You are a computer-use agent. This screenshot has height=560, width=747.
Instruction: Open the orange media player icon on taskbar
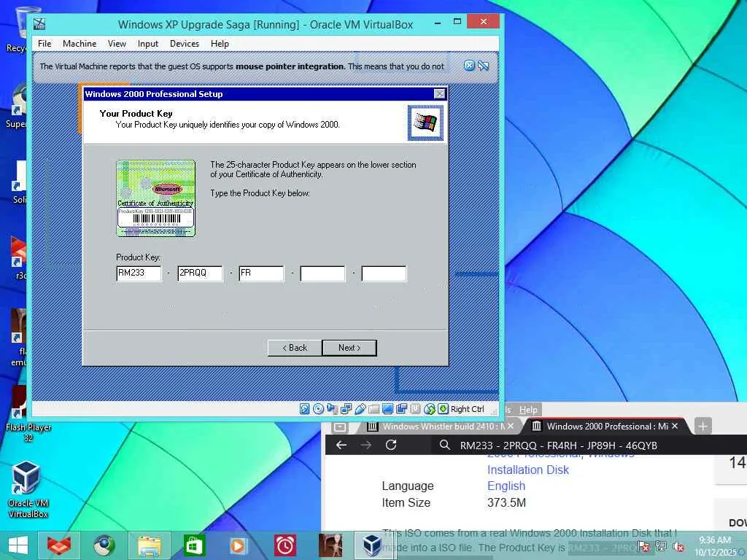pos(239,545)
